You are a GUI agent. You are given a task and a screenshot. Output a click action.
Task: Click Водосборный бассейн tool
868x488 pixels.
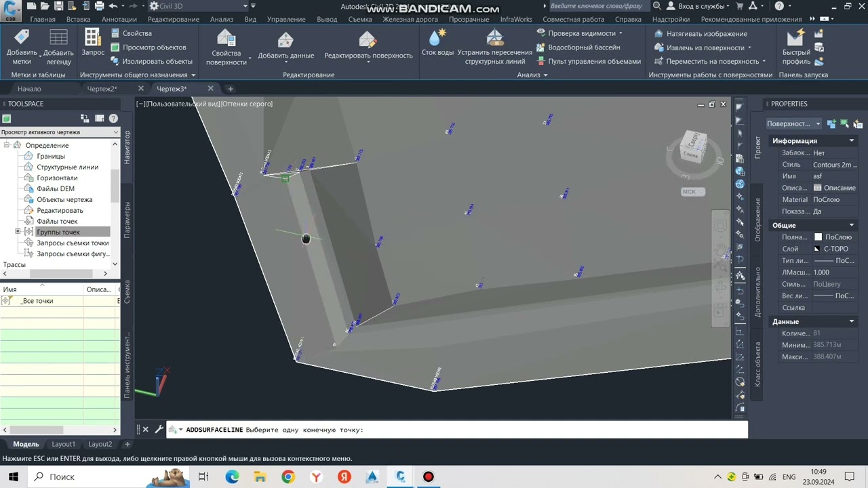(577, 47)
